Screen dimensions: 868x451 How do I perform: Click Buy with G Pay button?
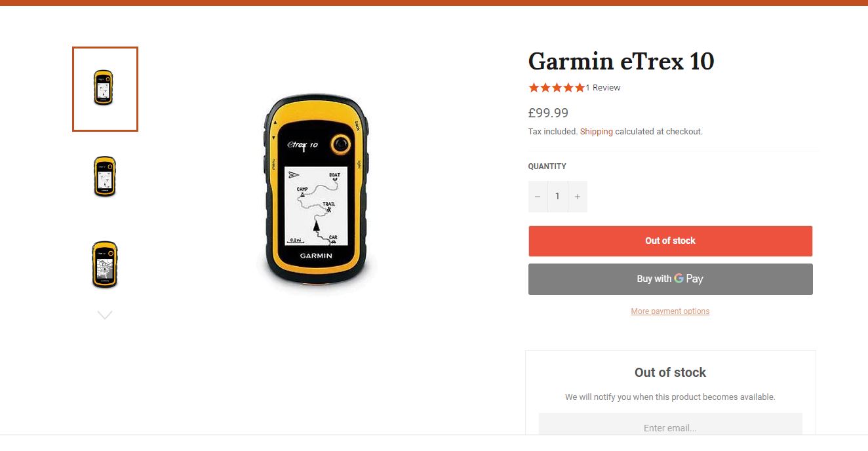click(671, 279)
